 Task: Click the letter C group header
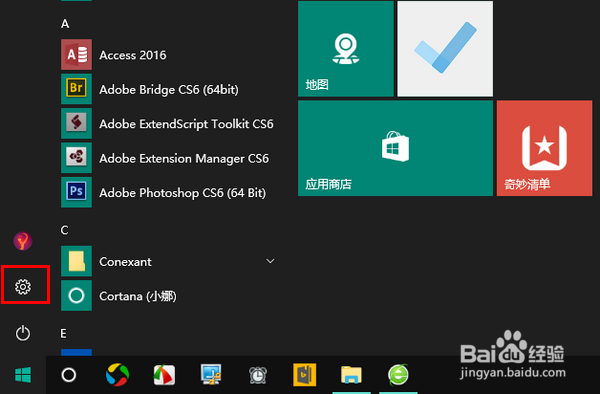65,230
